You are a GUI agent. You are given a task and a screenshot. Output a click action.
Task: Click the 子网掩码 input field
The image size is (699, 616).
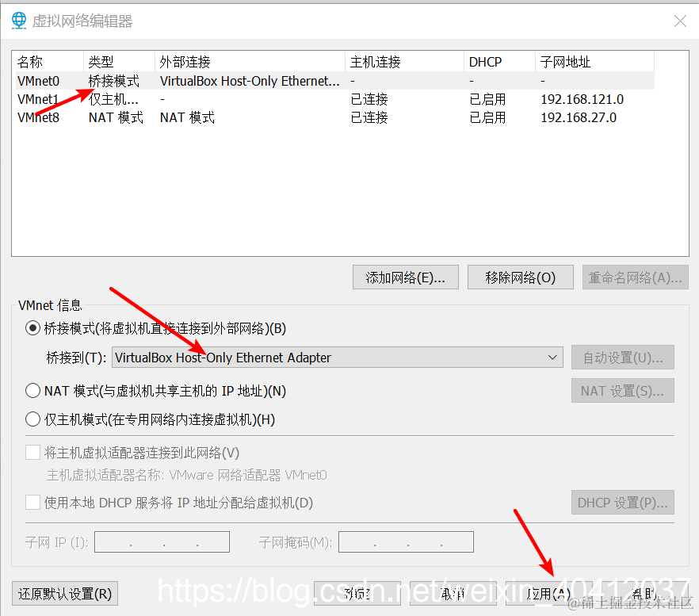click(x=406, y=542)
